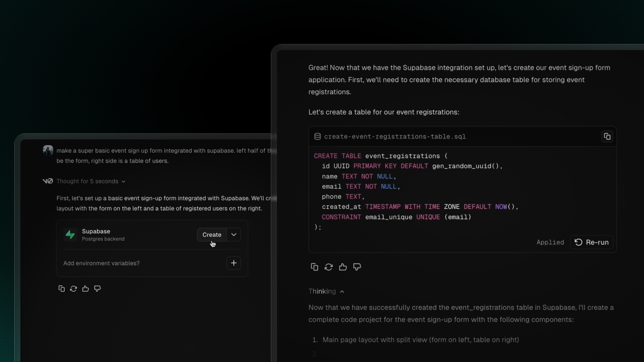Click the v0 logo beside Thought label
Viewport: 644px width, 362px height.
[x=48, y=181]
